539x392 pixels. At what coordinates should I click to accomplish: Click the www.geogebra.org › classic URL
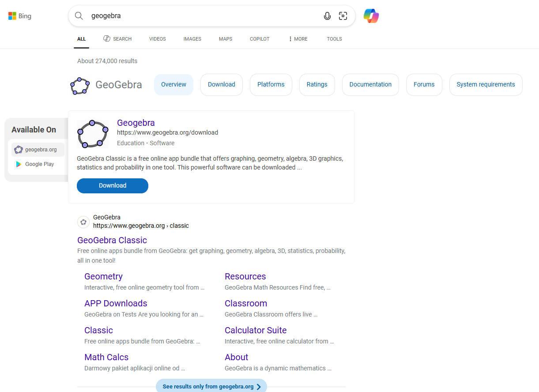[141, 226]
